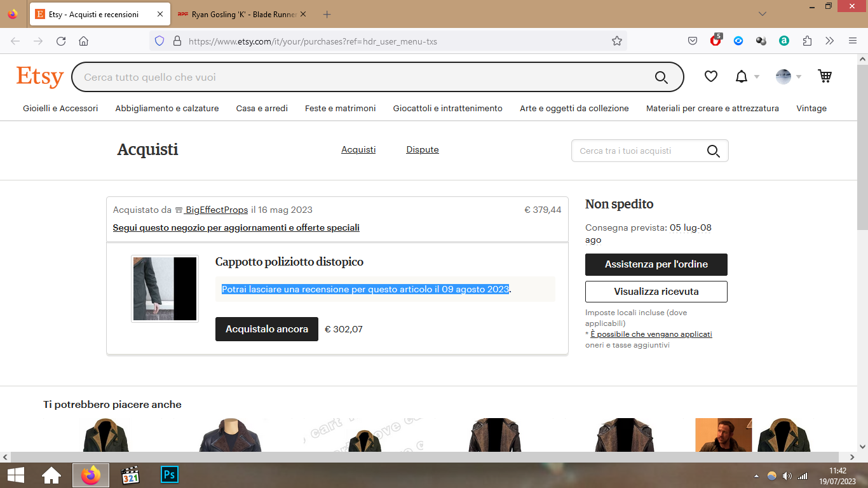Open Arte e oggetti da collezione category

[x=574, y=109]
